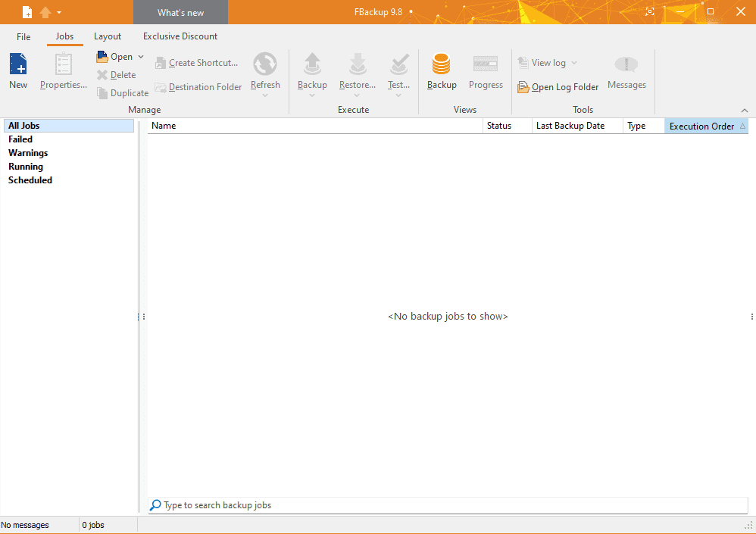Select Running jobs filter
Viewport: 756px width, 534px height.
click(26, 167)
